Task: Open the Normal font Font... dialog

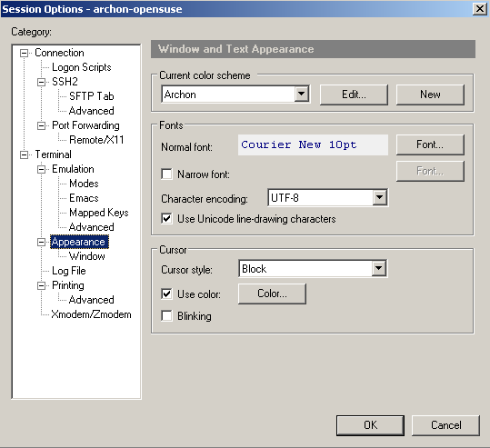Action: click(x=430, y=144)
